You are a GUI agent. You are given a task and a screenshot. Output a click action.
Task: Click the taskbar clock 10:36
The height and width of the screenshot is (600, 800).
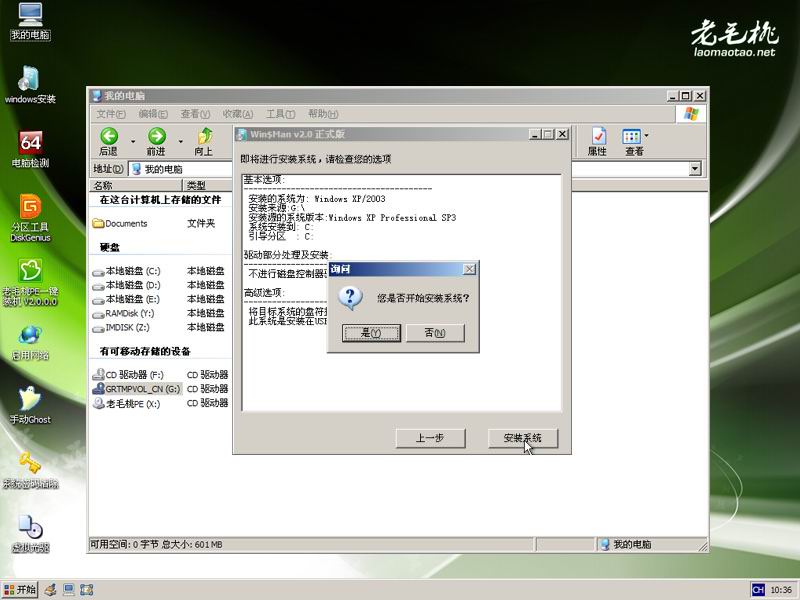coord(781,590)
